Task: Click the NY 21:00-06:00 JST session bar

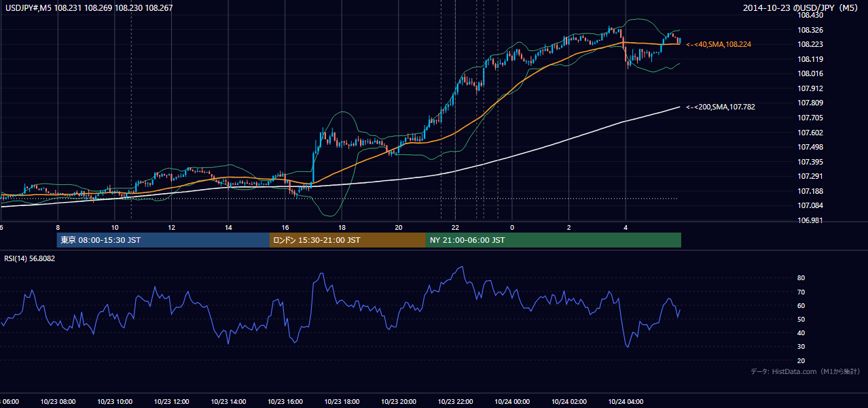Action: pyautogui.click(x=554, y=240)
